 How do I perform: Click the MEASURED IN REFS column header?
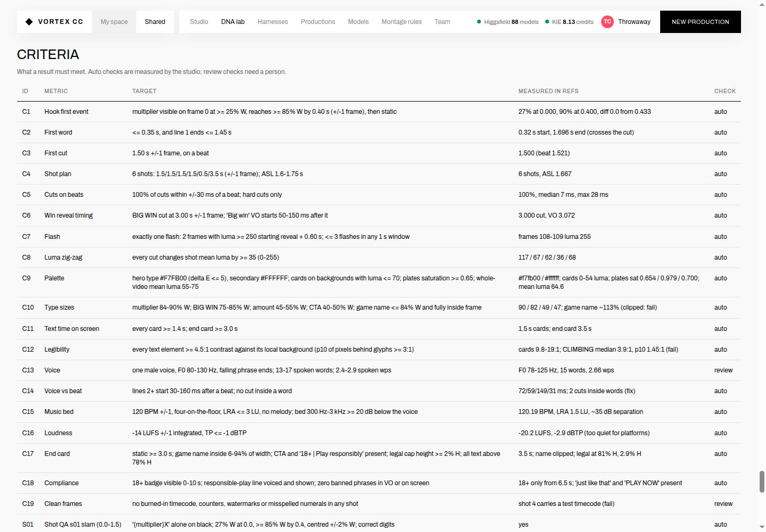(x=548, y=91)
